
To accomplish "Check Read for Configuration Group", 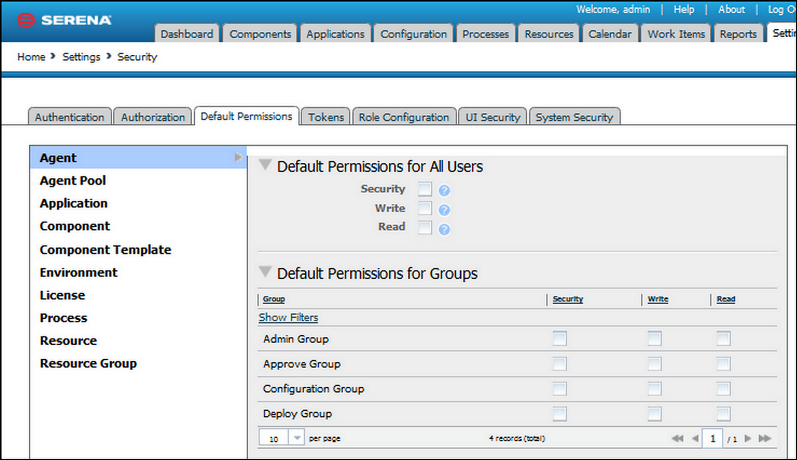I will pyautogui.click(x=723, y=389).
